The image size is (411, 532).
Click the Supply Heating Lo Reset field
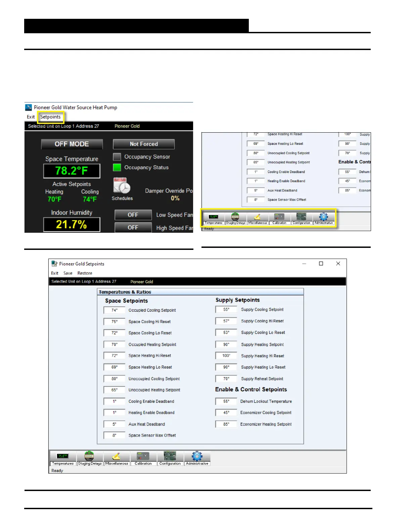[x=226, y=367]
